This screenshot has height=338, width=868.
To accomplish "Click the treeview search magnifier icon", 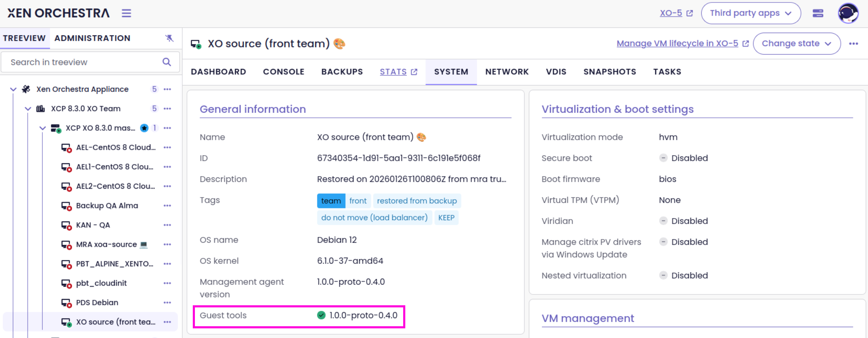I will 167,62.
